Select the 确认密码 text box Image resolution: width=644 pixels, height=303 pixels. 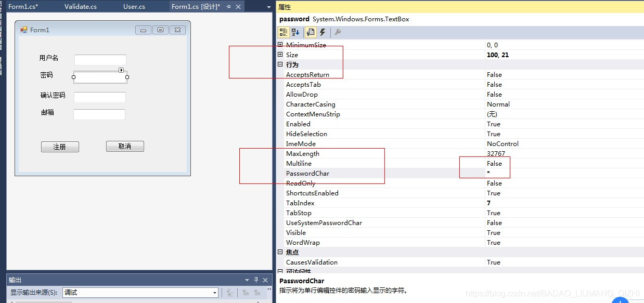pos(100,97)
